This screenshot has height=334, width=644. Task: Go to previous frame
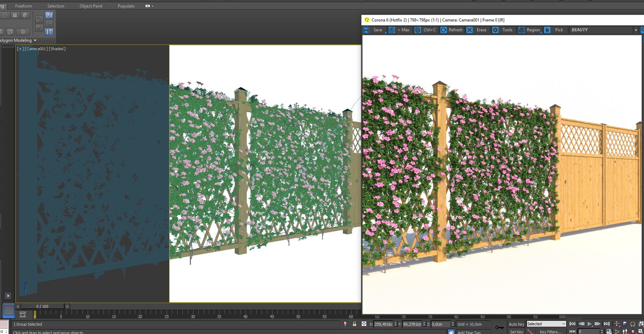point(581,324)
